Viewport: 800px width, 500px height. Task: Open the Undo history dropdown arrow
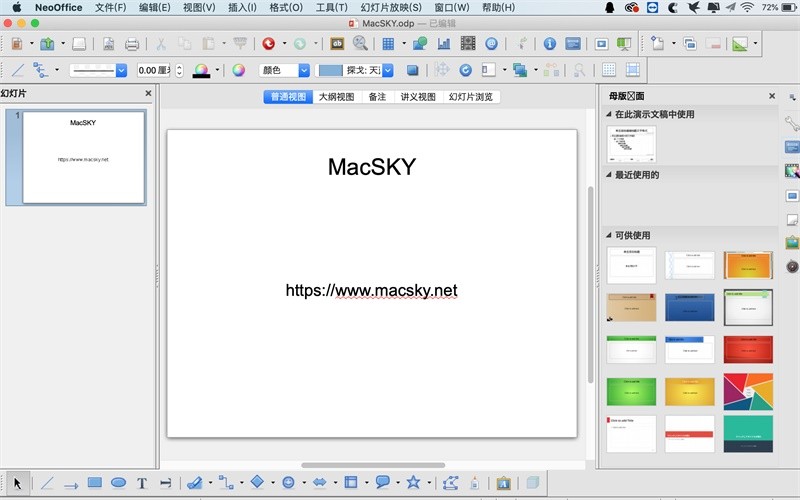(284, 44)
